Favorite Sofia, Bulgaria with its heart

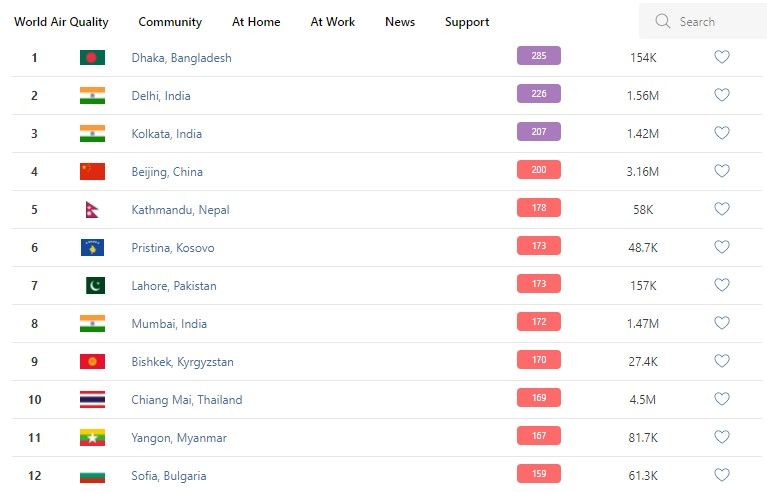point(722,476)
